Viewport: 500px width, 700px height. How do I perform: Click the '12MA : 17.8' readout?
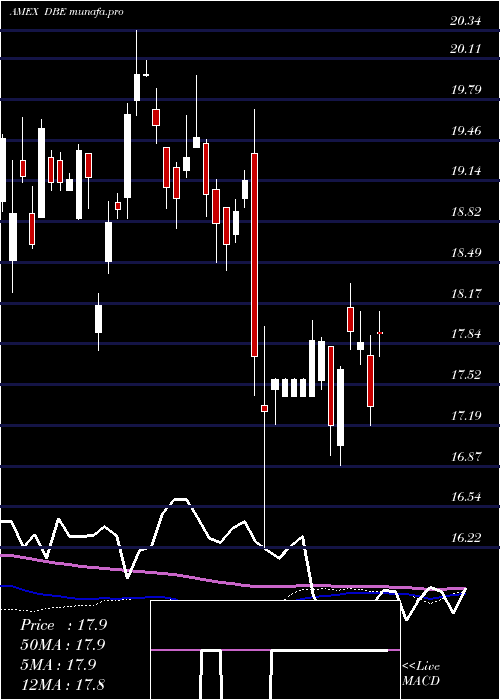(63, 684)
